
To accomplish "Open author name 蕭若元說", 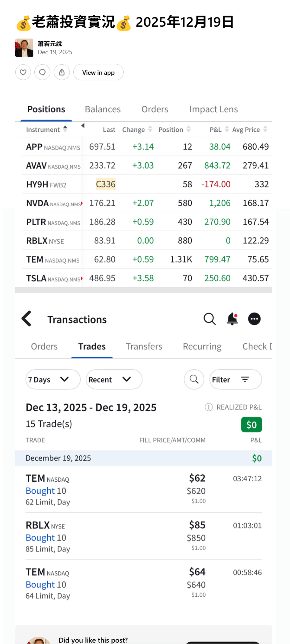I will click(50, 44).
